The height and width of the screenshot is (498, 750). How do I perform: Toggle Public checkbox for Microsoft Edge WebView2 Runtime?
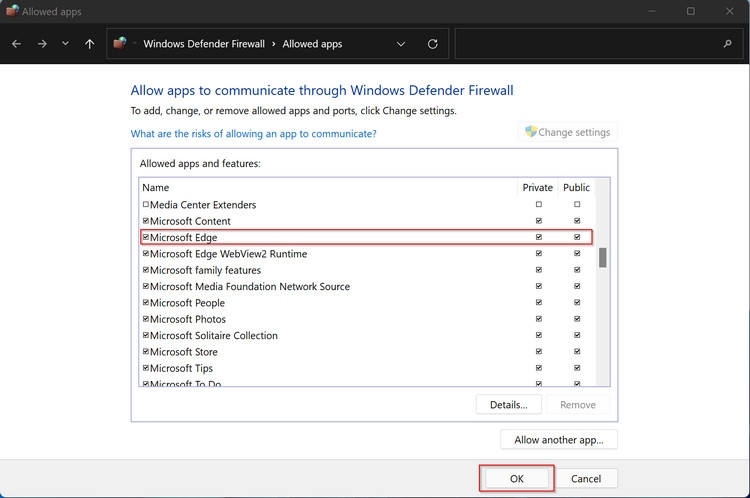coord(577,253)
